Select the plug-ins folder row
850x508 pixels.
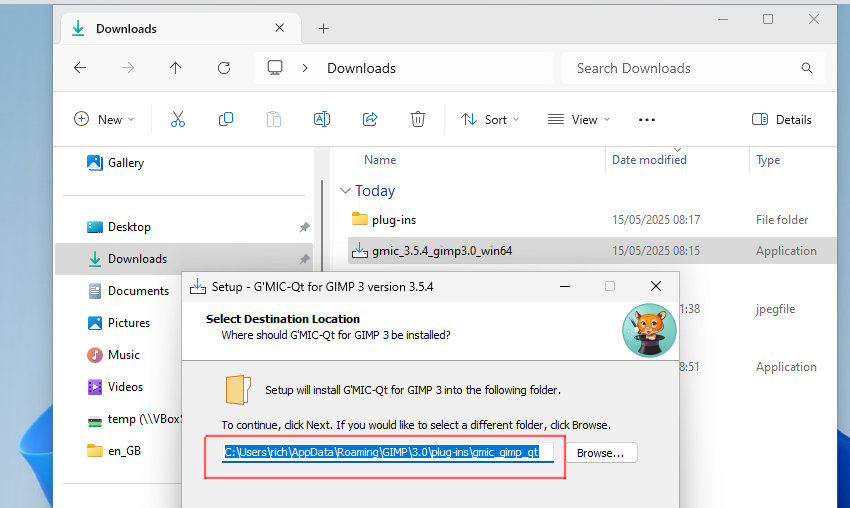(592, 220)
